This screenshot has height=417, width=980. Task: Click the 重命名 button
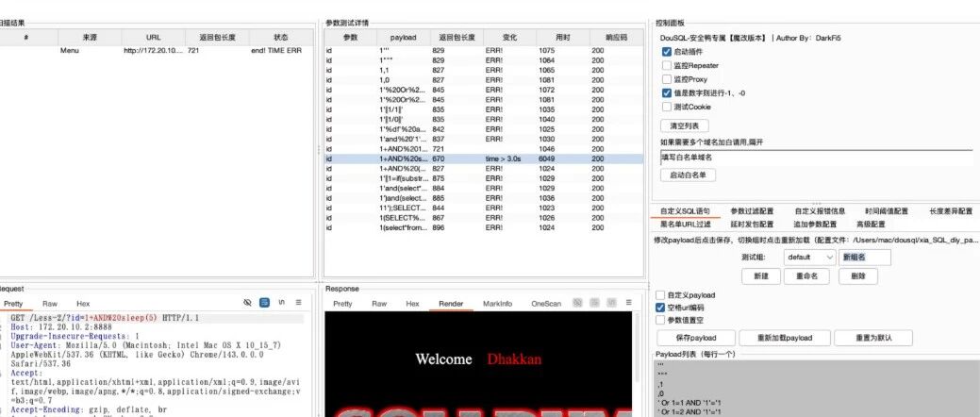[806, 275]
